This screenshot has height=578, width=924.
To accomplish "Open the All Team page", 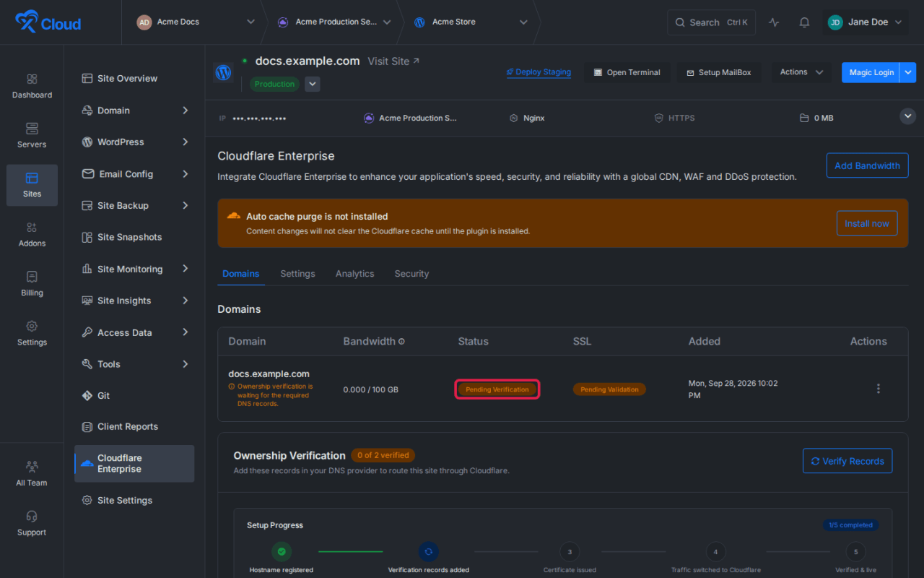I will (32, 474).
